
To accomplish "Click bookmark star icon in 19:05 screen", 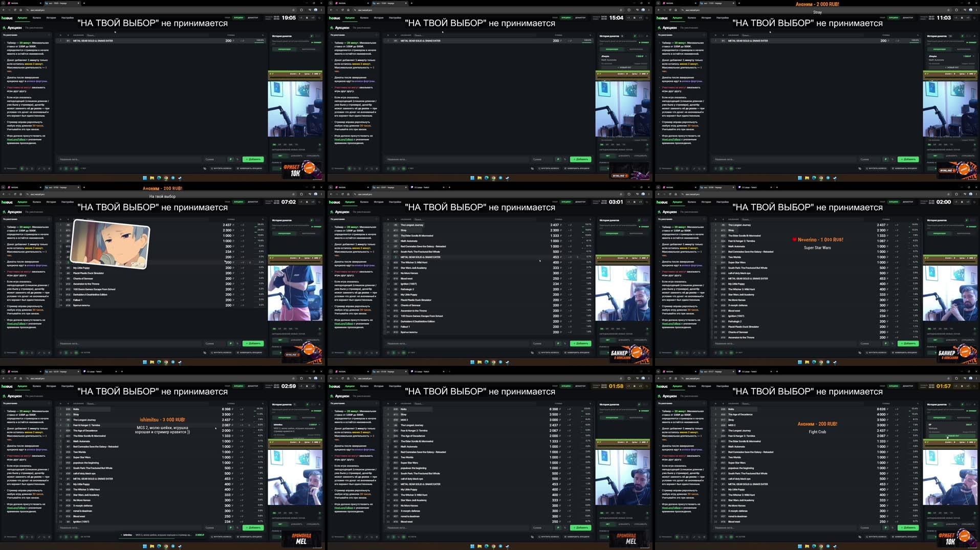I will [x=293, y=10].
